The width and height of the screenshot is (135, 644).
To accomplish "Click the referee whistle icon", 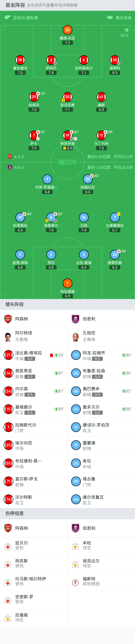I will tap(7, 17).
